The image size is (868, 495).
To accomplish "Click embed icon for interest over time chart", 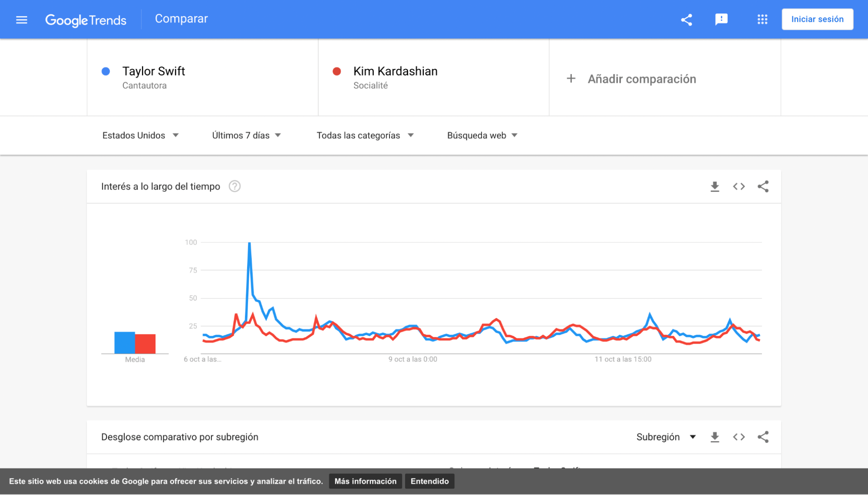I will tap(739, 187).
